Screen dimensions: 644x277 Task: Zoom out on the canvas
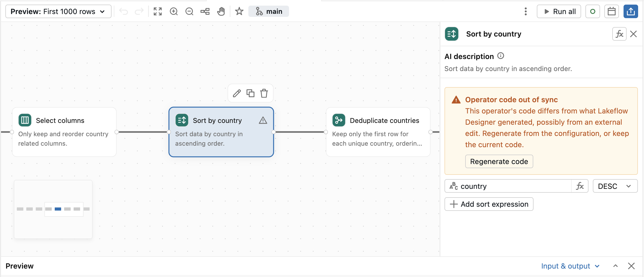pyautogui.click(x=189, y=11)
